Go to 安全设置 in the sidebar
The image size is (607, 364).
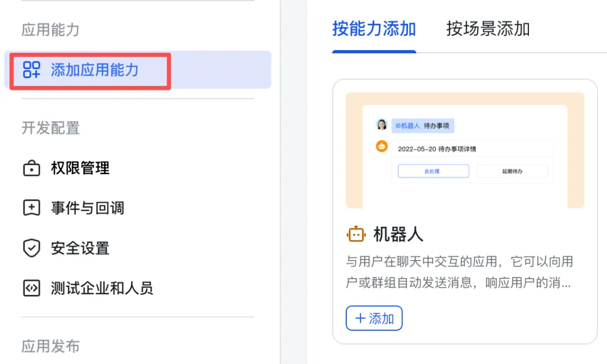[x=80, y=248]
